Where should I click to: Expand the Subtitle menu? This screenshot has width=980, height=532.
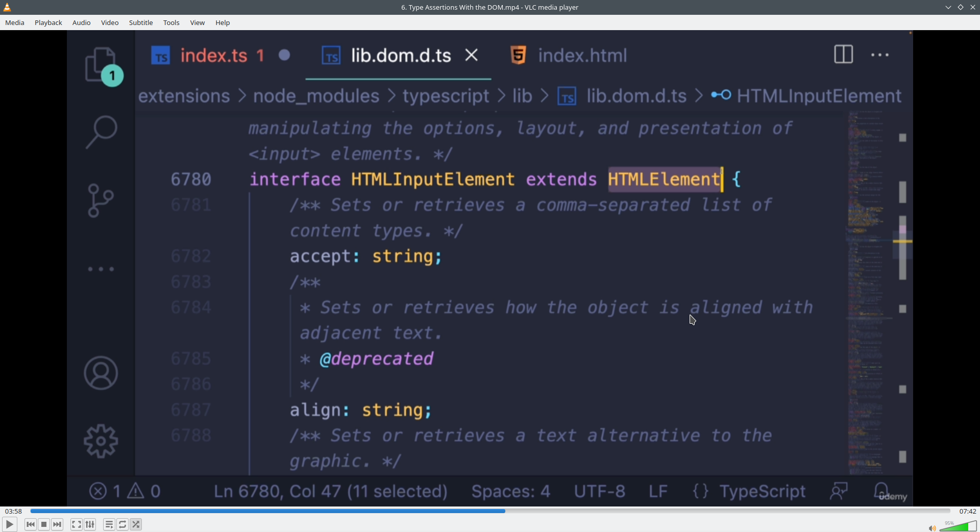[141, 22]
